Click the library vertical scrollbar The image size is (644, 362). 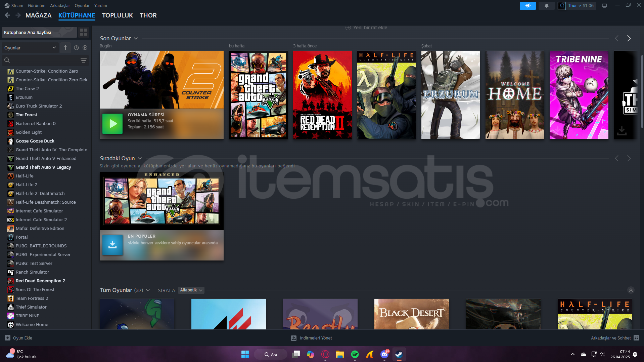(642, 91)
